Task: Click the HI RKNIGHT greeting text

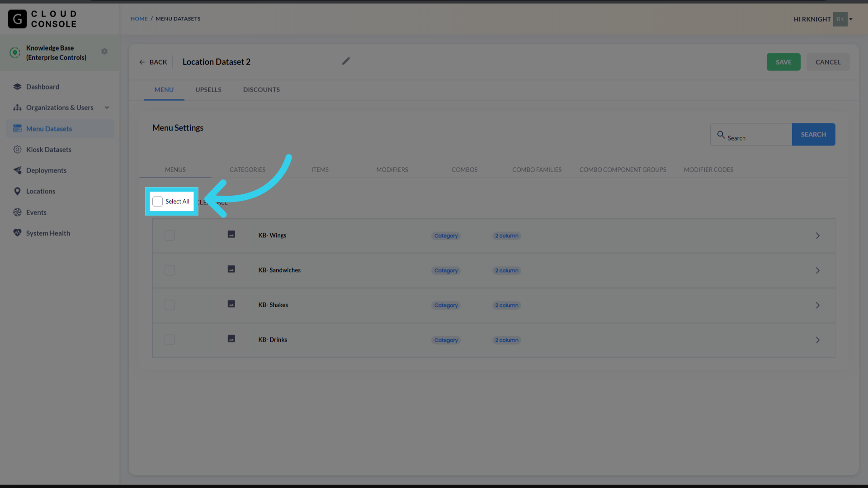Action: click(812, 19)
